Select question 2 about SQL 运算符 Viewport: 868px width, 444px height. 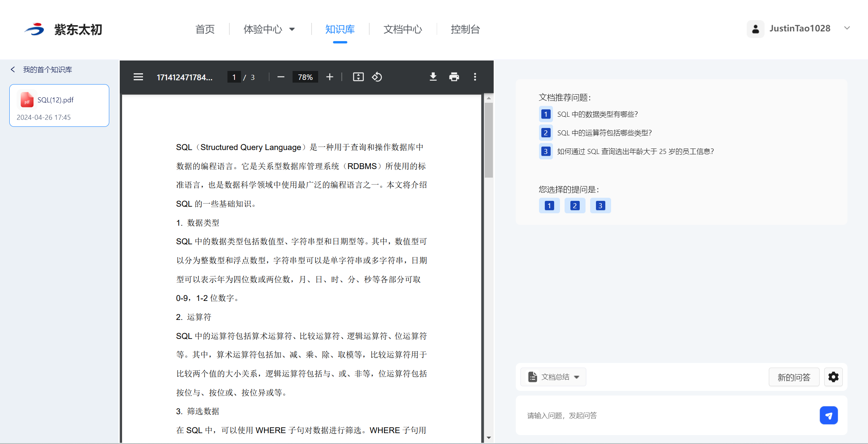click(604, 133)
